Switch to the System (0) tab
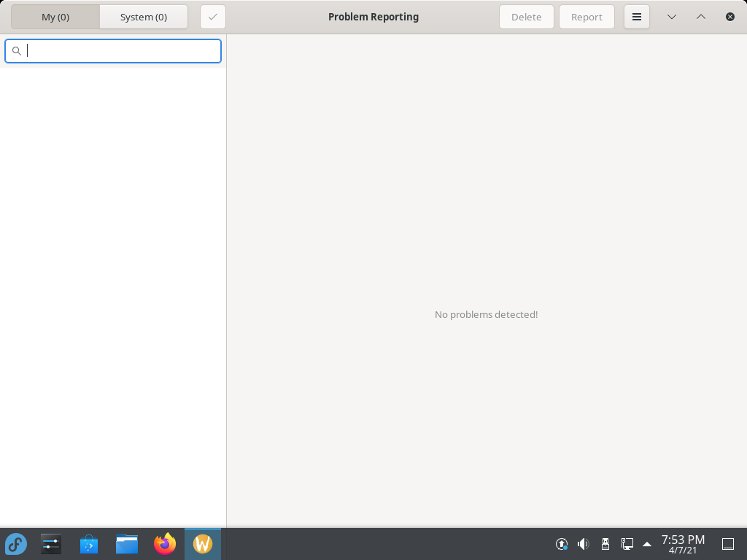Viewport: 747px width, 560px height. (x=144, y=17)
